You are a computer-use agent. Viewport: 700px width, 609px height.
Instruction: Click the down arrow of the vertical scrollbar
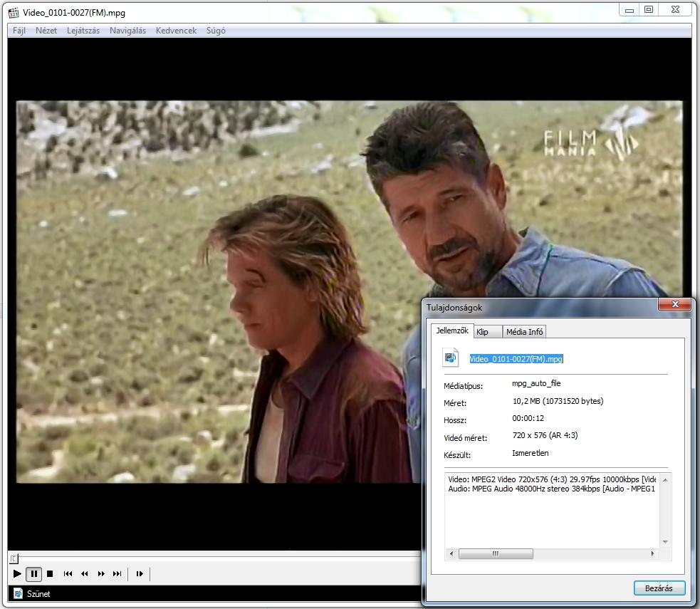click(x=665, y=542)
